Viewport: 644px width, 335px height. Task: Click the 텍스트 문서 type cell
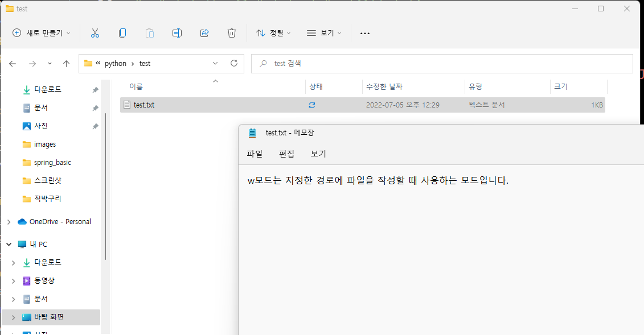point(487,105)
